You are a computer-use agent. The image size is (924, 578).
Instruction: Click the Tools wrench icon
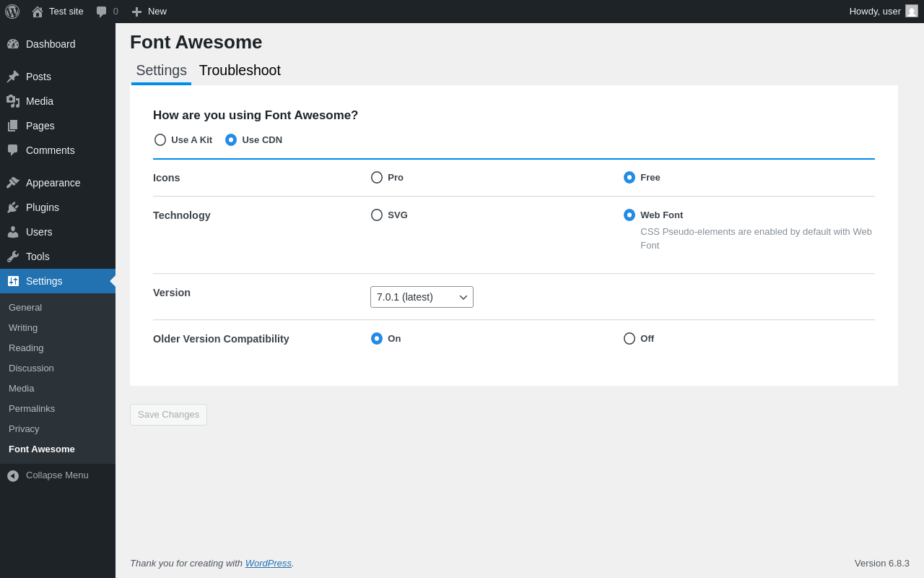pyautogui.click(x=13, y=256)
